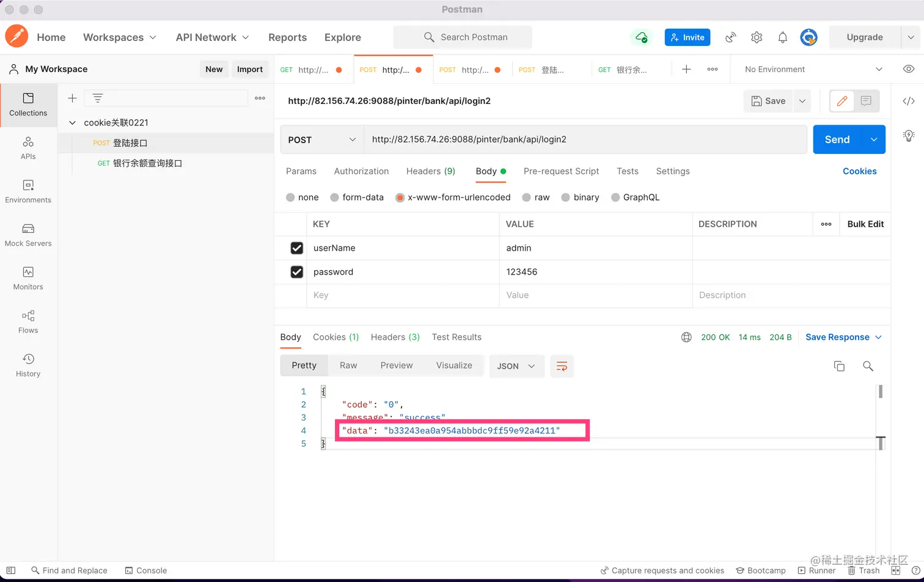Show the code snippet panel
This screenshot has height=582, width=924.
(x=909, y=101)
